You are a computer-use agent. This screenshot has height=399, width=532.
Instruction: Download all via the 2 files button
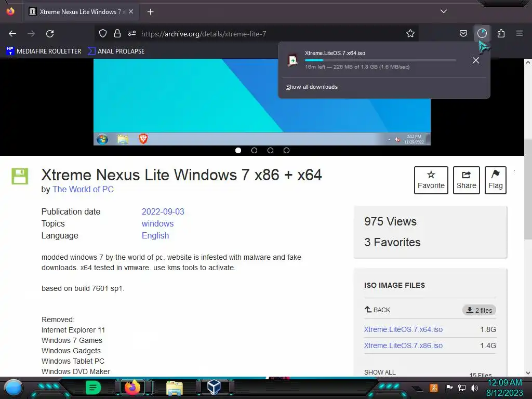tap(479, 310)
